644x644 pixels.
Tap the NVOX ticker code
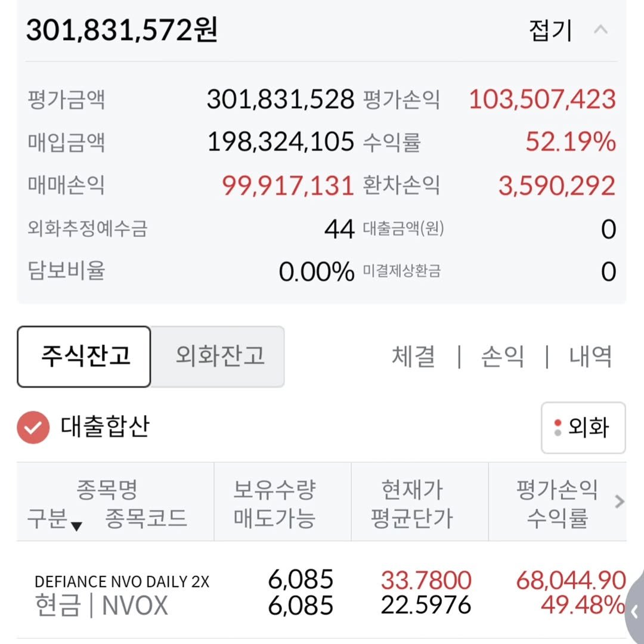coord(135,606)
